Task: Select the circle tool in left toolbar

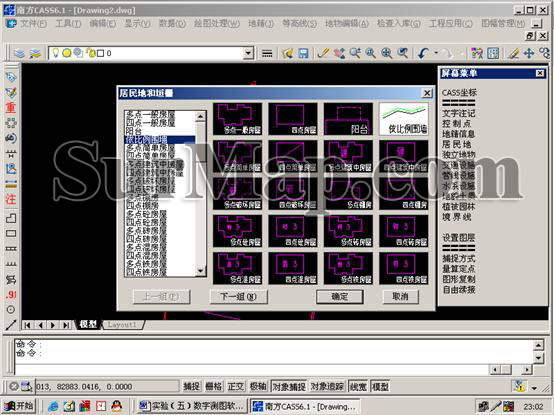Action: tap(11, 310)
